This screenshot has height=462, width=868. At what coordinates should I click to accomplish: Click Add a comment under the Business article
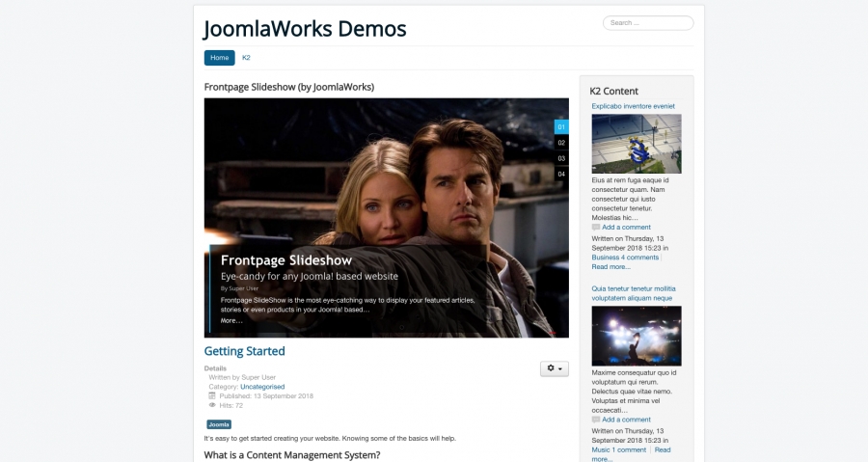626,227
